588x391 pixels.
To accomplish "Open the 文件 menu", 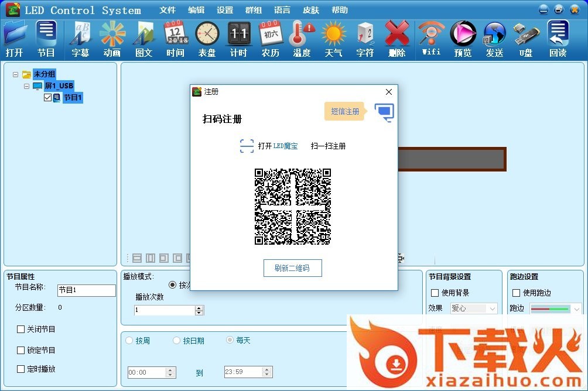I will [167, 10].
